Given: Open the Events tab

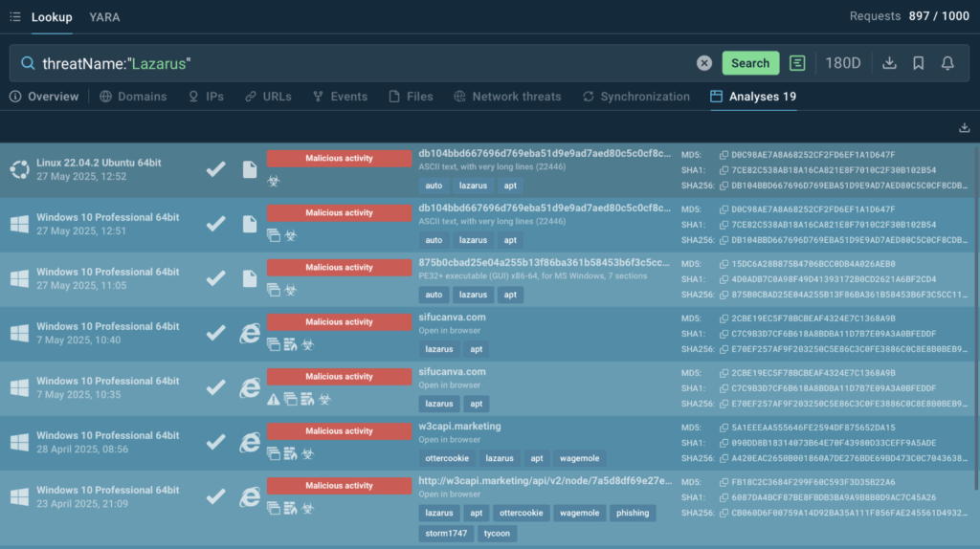Looking at the screenshot, I should pos(340,97).
